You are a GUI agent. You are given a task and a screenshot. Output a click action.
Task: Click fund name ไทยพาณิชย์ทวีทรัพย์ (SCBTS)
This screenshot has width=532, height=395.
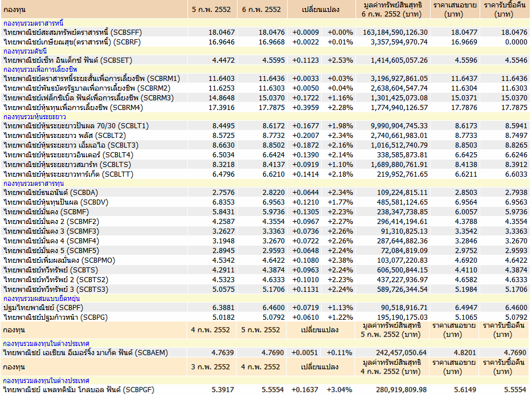click(x=51, y=270)
